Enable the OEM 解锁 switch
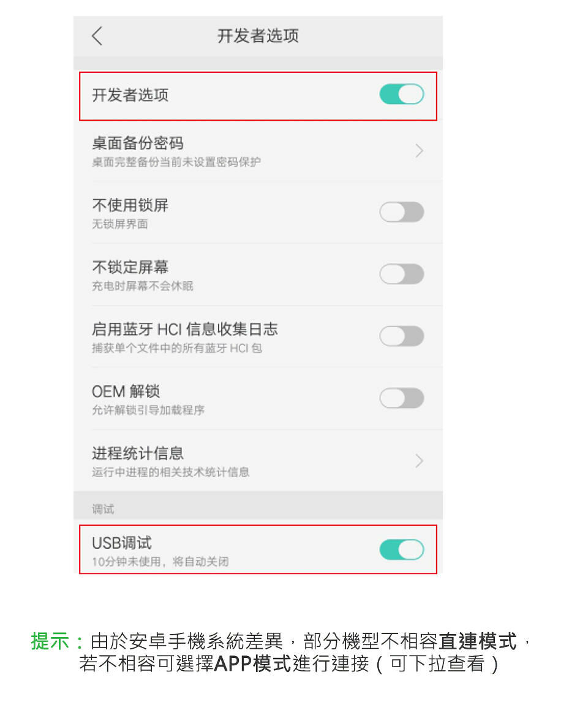Image resolution: width=588 pixels, height=710 pixels. [x=401, y=398]
